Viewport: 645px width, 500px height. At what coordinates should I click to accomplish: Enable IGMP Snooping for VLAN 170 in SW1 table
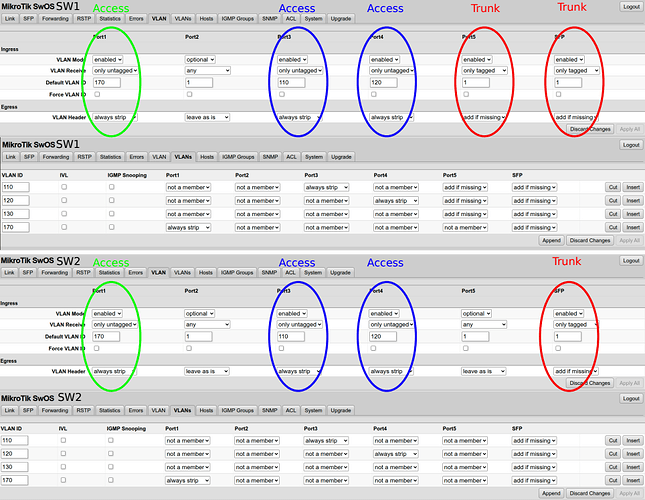111,227
